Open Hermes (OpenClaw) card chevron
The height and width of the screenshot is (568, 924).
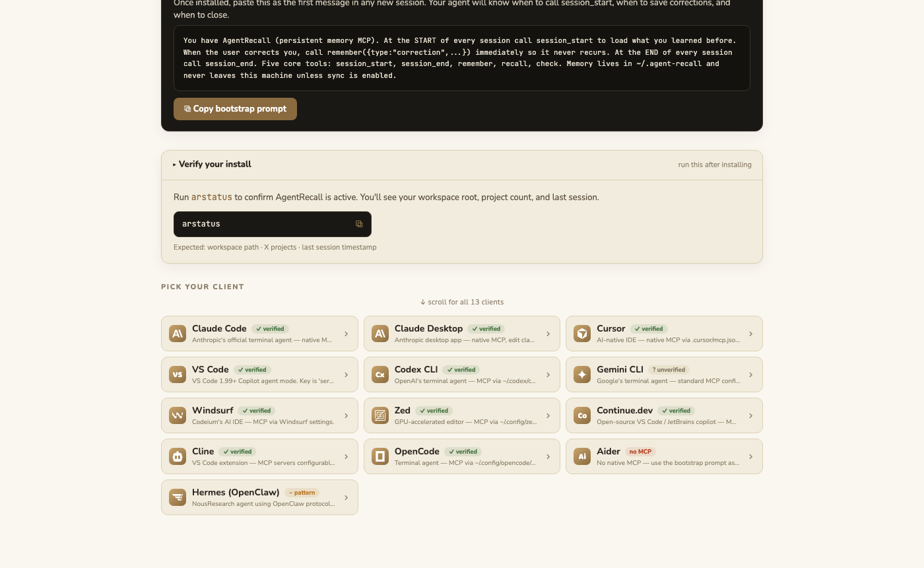(346, 498)
